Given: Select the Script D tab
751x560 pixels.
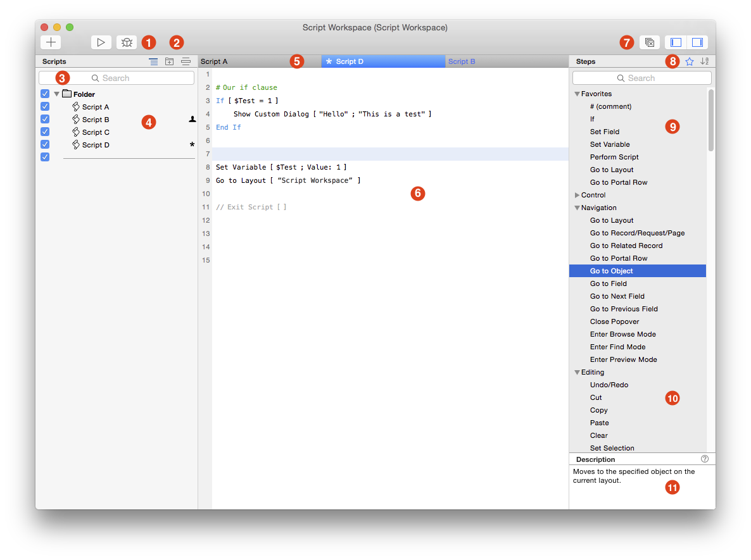Looking at the screenshot, I should coord(383,61).
